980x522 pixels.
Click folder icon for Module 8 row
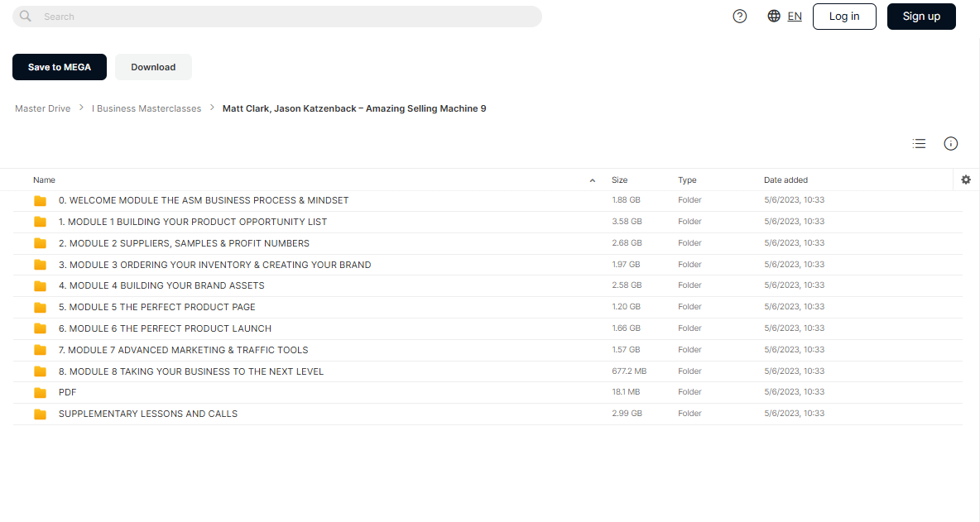point(40,371)
